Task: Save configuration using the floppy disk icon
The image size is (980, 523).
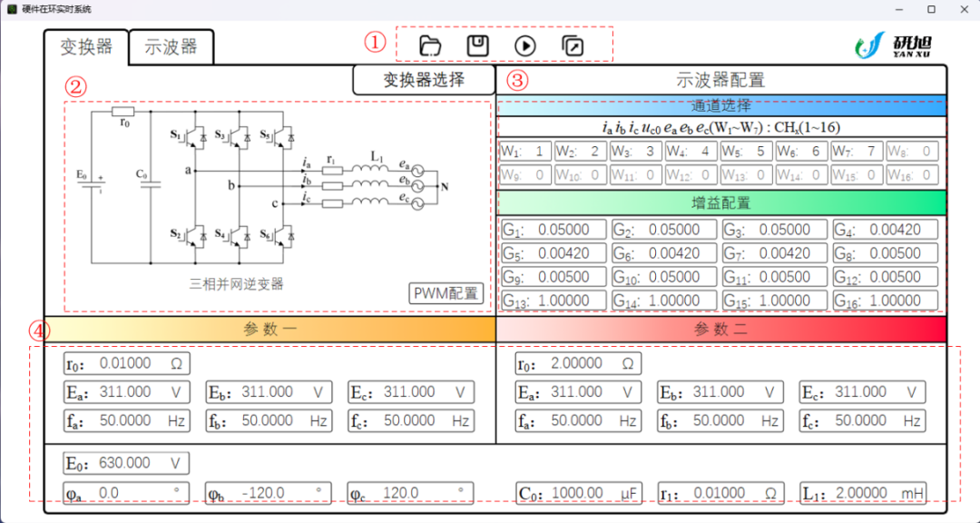Action: [478, 45]
